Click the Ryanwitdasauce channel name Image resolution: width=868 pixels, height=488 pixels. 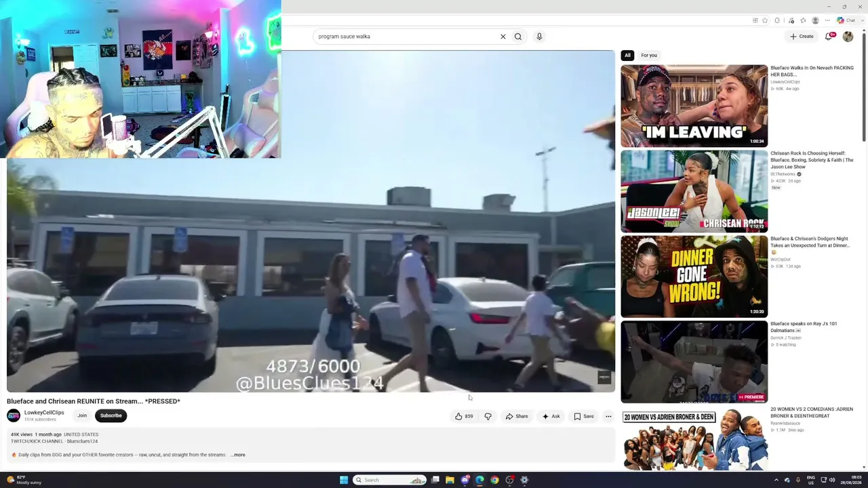pos(787,424)
